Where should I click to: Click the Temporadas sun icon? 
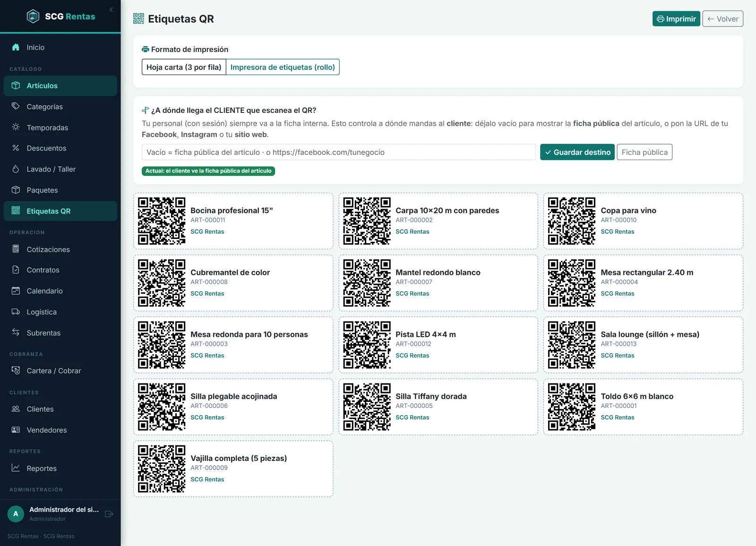tap(16, 127)
